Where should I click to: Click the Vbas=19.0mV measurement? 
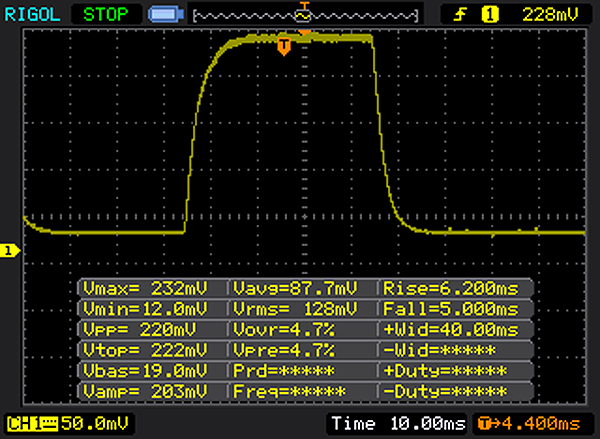coord(145,371)
